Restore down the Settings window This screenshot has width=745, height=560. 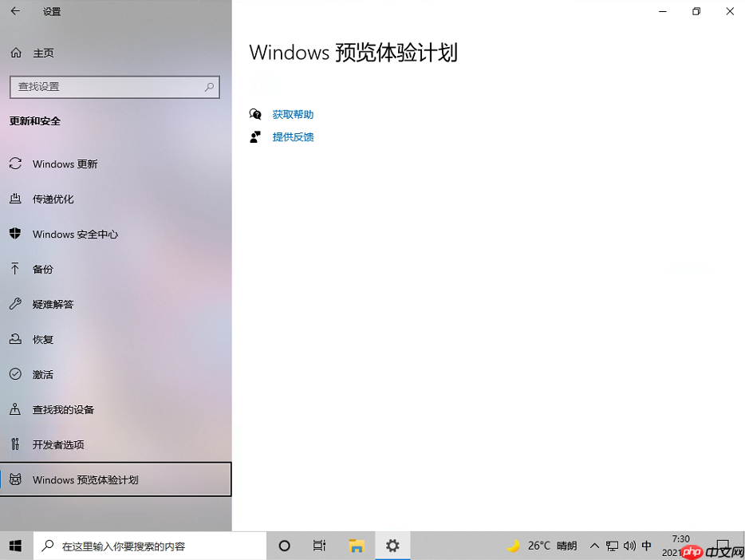(696, 11)
